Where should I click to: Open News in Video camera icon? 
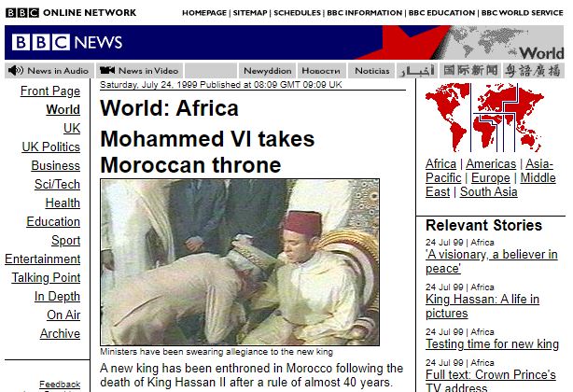(107, 70)
